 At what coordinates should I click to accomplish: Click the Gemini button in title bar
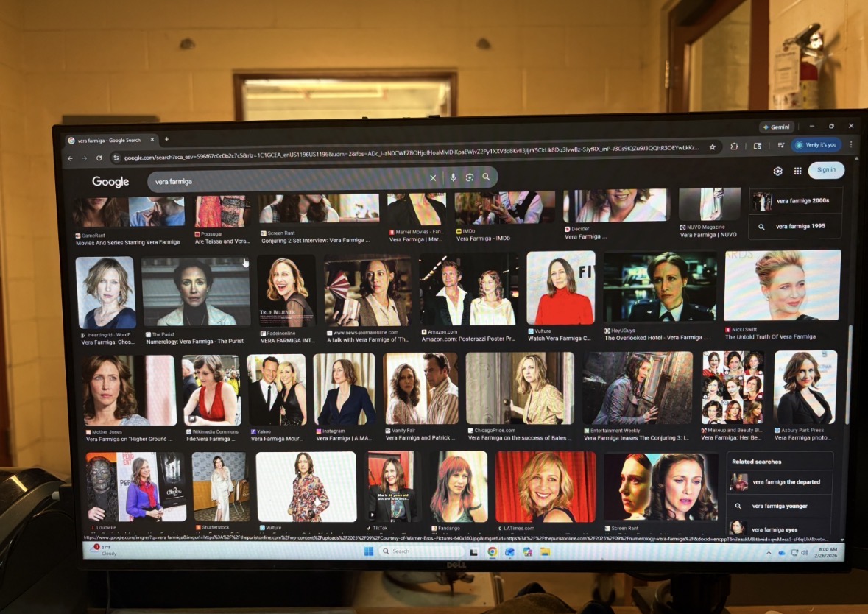[x=777, y=127]
